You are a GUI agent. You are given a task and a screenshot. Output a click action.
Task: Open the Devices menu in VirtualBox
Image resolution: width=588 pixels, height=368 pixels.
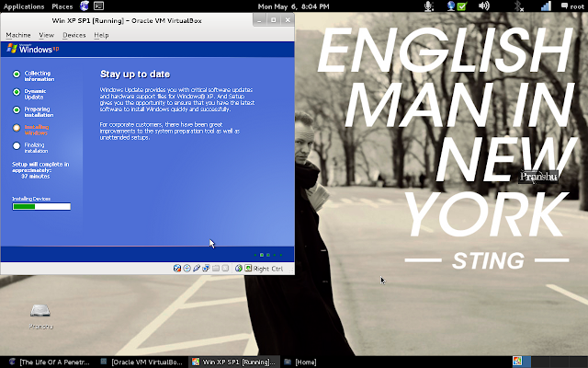point(74,35)
